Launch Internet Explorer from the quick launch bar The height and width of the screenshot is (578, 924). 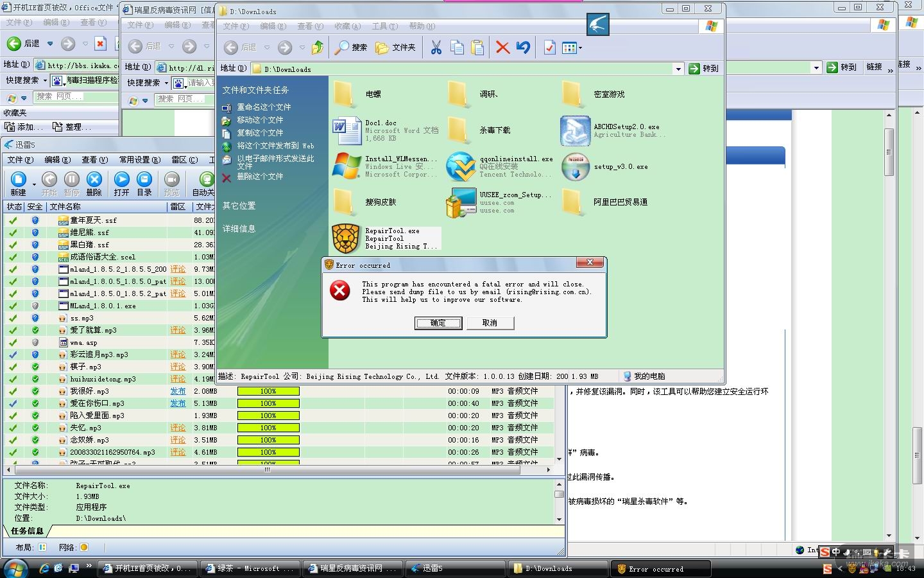click(x=44, y=568)
